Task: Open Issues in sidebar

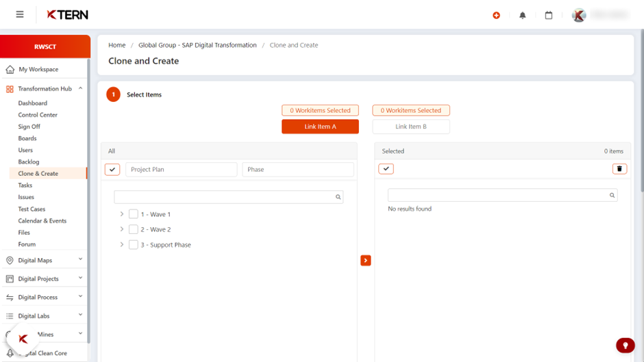Action: 26,197
